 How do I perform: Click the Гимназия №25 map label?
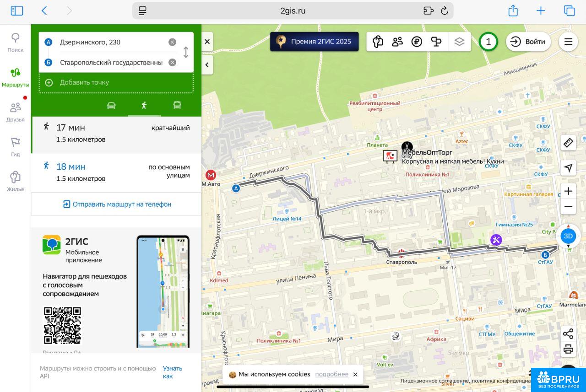(x=514, y=225)
